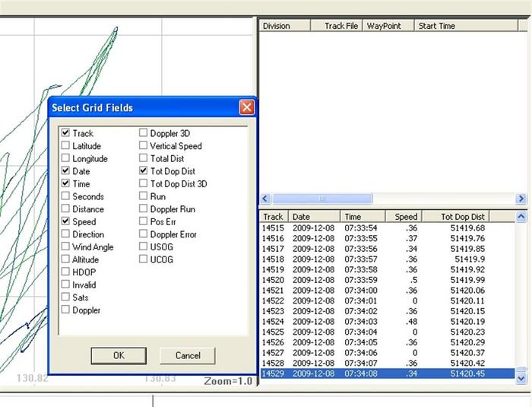The height and width of the screenshot is (407, 532).
Task: Enable the Longitude field checkbox
Action: click(x=66, y=159)
